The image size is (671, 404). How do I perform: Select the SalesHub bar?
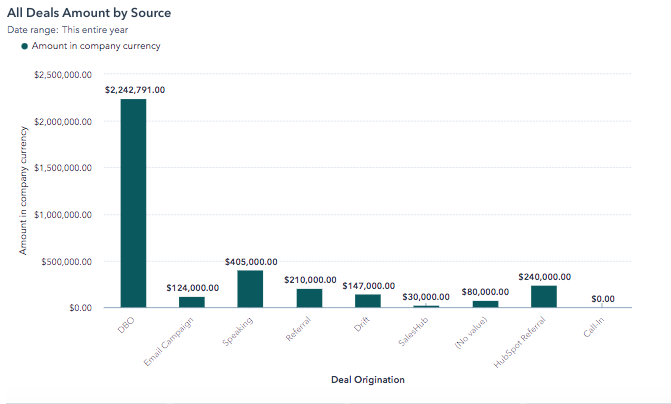pos(426,306)
